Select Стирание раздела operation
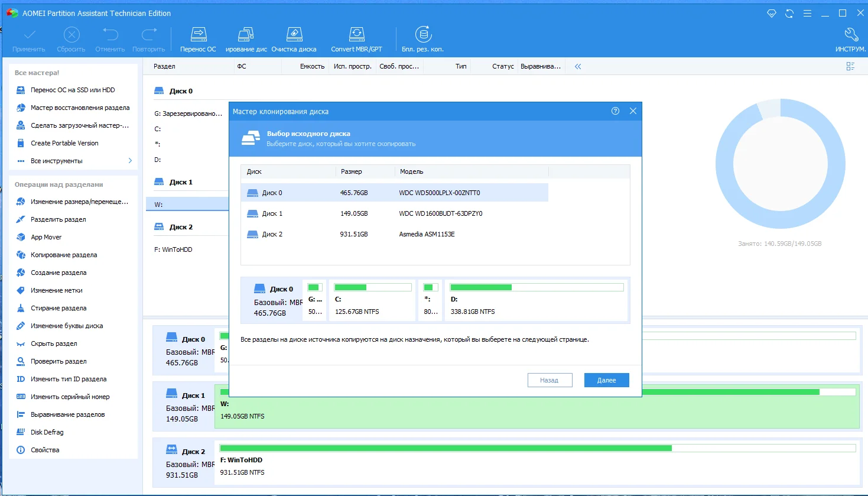 (x=58, y=308)
